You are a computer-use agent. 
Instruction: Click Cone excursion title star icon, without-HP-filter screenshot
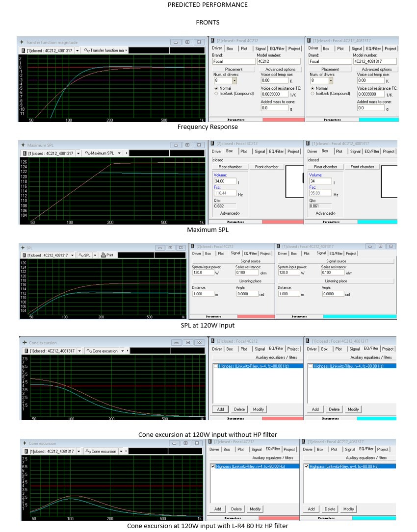(25, 343)
